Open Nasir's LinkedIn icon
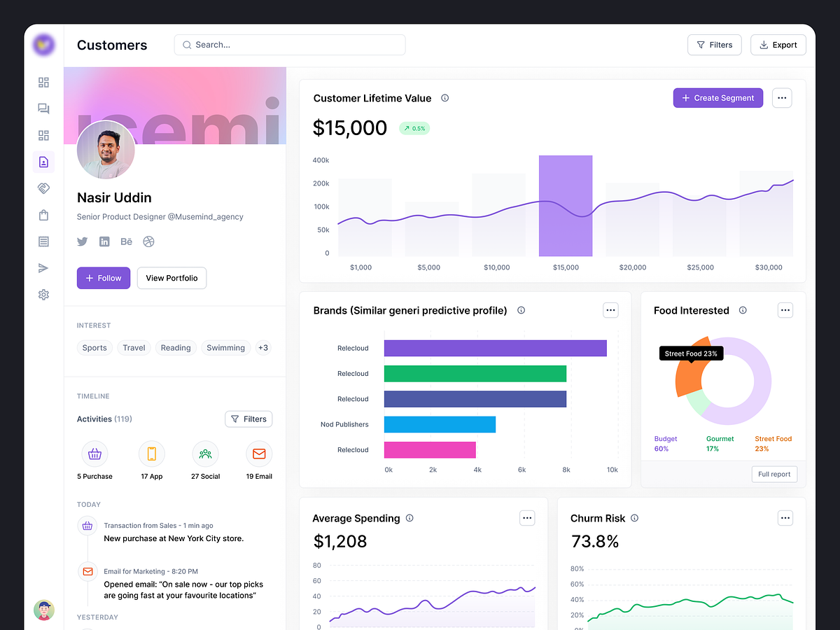The height and width of the screenshot is (630, 840). click(104, 241)
